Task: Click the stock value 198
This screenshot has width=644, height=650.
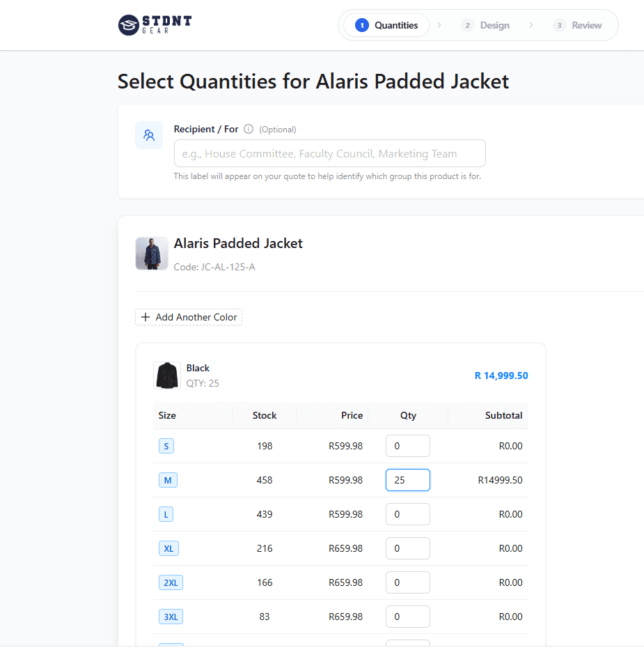Action: pos(265,446)
